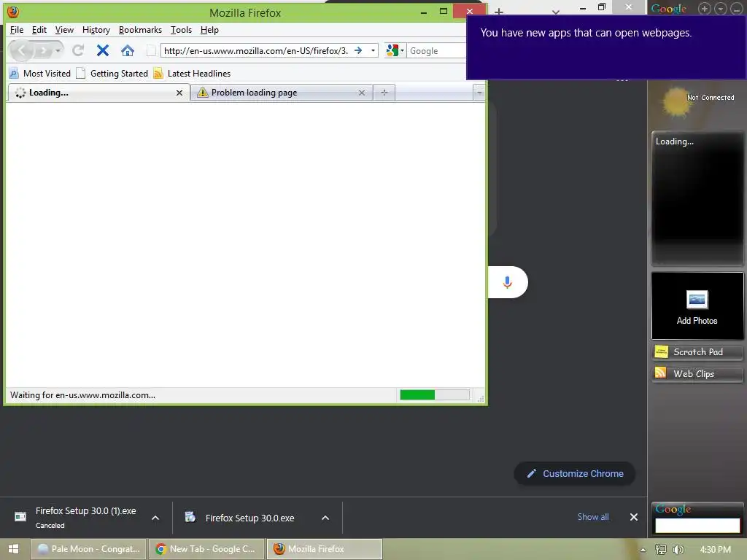Image resolution: width=747 pixels, height=560 pixels.
Task: Open the back/forward history dropdown arrow
Action: point(58,50)
